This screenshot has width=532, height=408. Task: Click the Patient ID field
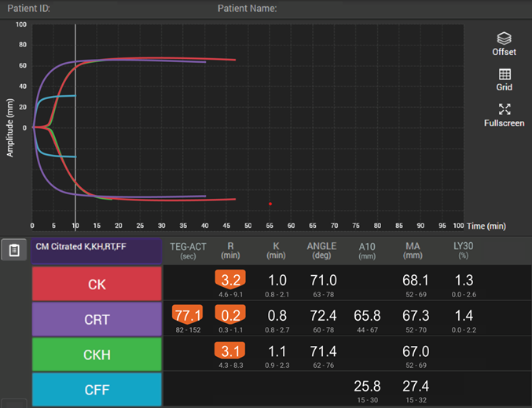28,8
